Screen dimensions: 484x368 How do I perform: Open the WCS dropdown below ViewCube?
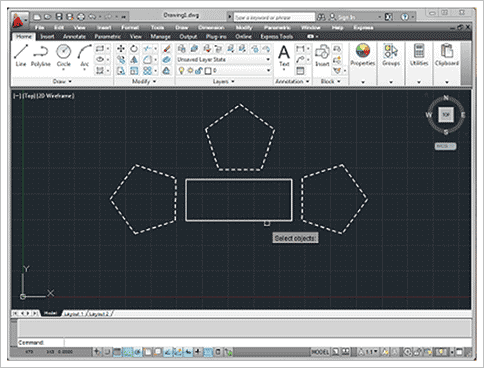(x=446, y=146)
